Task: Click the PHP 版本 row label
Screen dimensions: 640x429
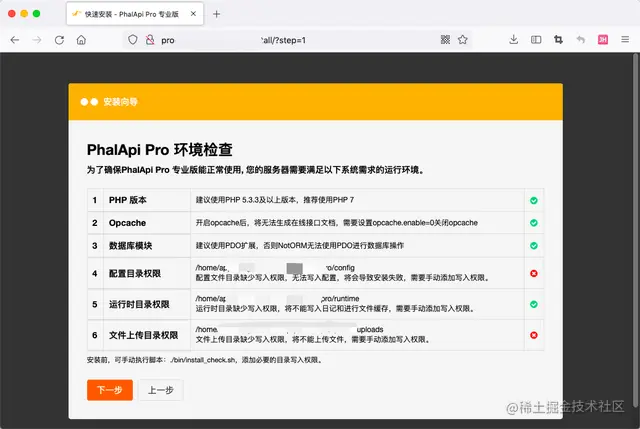Action: pos(127,200)
